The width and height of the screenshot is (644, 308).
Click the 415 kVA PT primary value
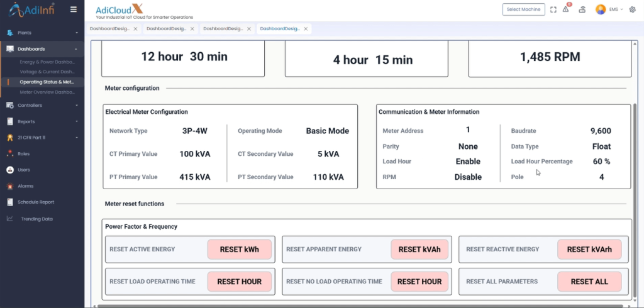coord(195,177)
